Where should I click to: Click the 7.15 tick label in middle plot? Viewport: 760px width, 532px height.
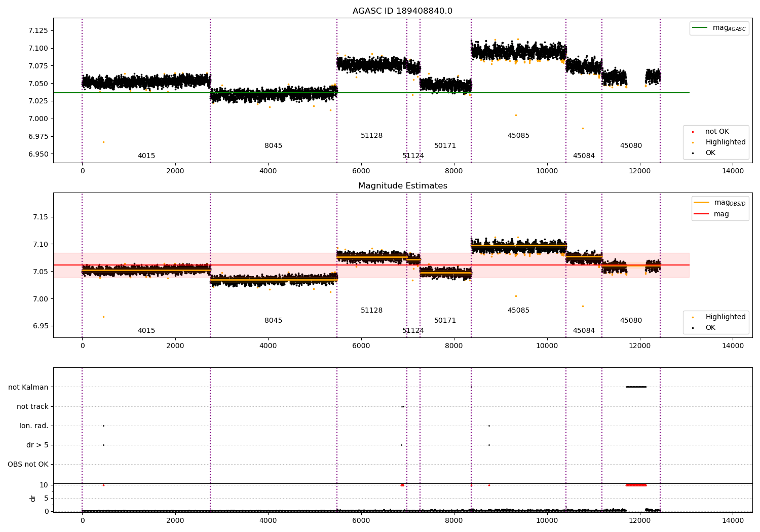click(x=41, y=217)
